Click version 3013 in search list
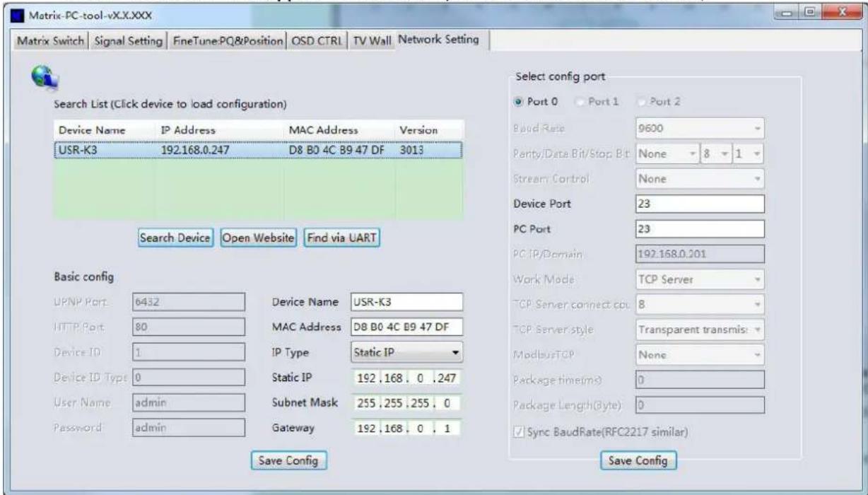868x495 pixels. (x=410, y=150)
